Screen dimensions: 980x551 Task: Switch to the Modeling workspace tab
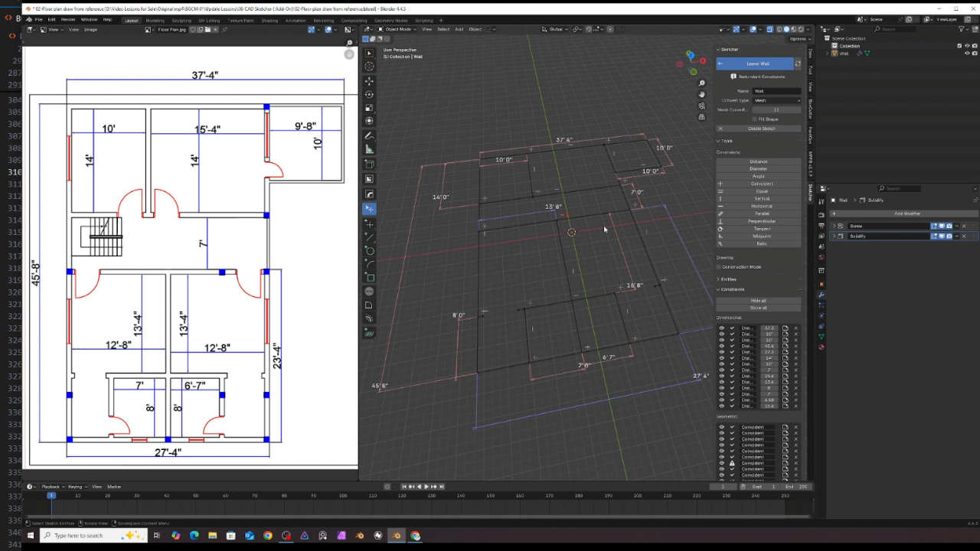tap(154, 20)
